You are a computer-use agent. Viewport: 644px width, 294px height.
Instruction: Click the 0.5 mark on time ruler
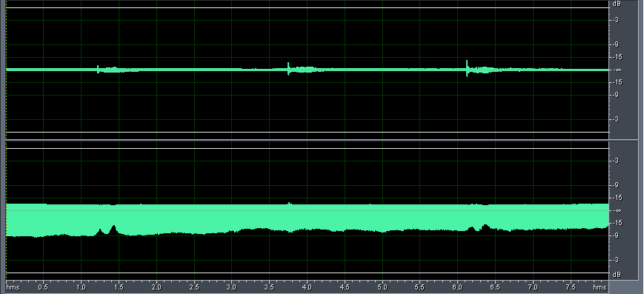(x=43, y=287)
